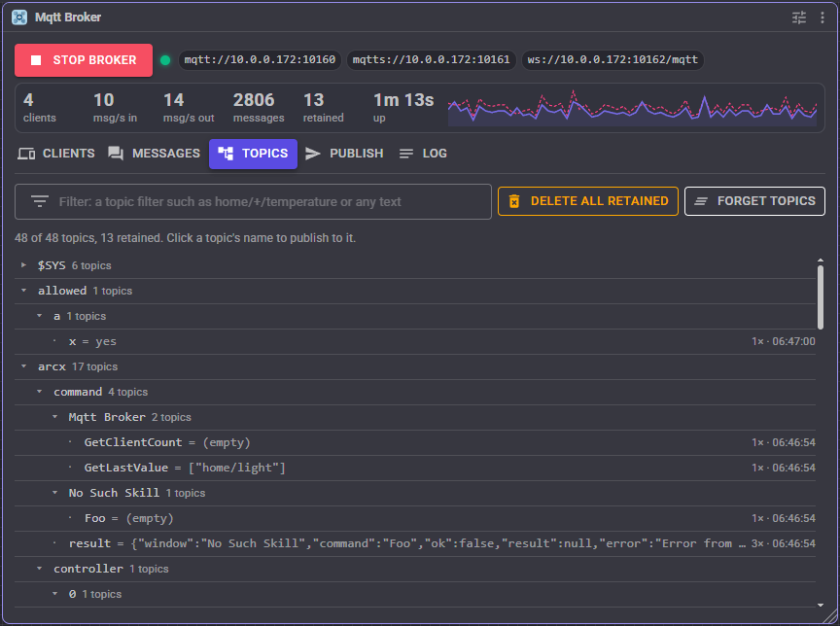Click the '13 retained' counter
This screenshot has height=626, width=840.
[324, 108]
